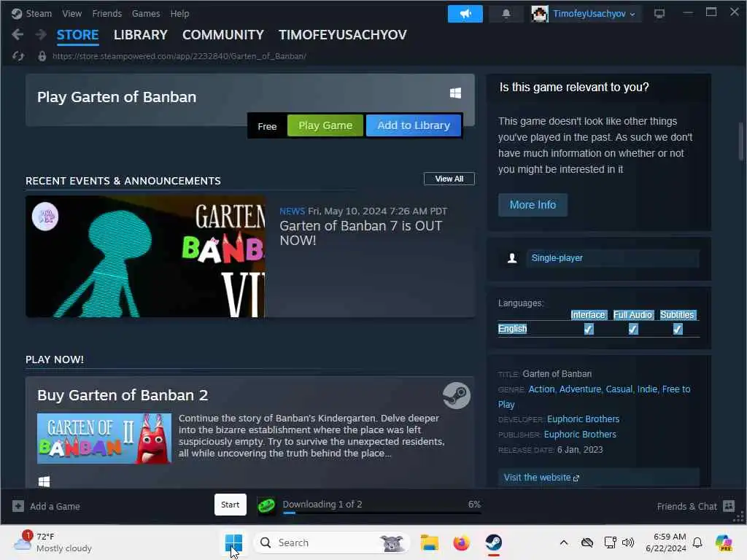747x560 pixels.
Task: Click the Windows taskbar Search box
Action: pos(332,542)
